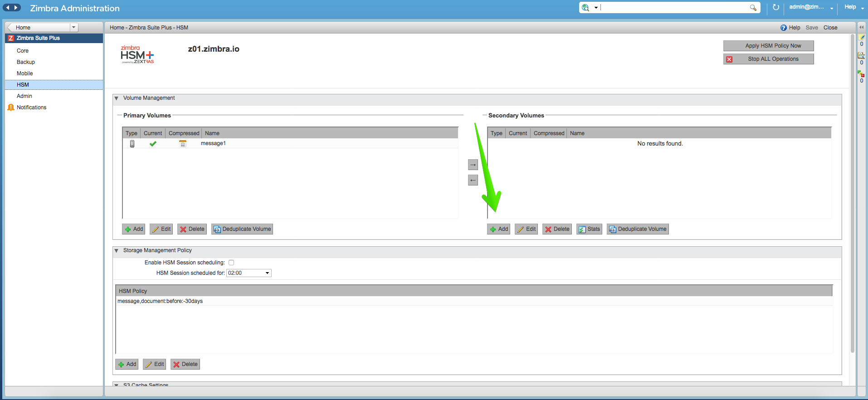Viewport: 868px width, 400px height.
Task: Show Stats for secondary volume
Action: pos(589,229)
